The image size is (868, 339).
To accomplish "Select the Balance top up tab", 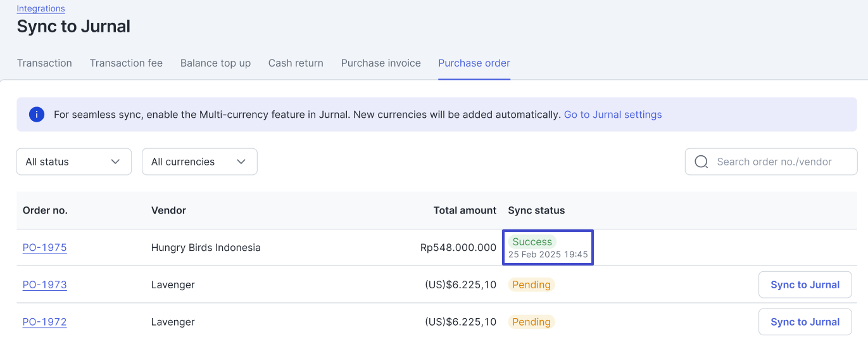I will [x=215, y=63].
